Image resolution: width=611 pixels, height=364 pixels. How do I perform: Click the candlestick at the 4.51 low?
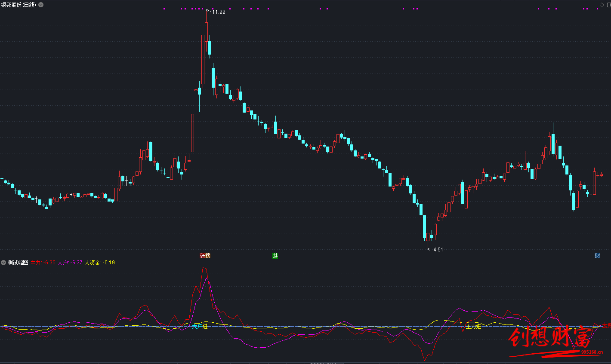(428, 237)
